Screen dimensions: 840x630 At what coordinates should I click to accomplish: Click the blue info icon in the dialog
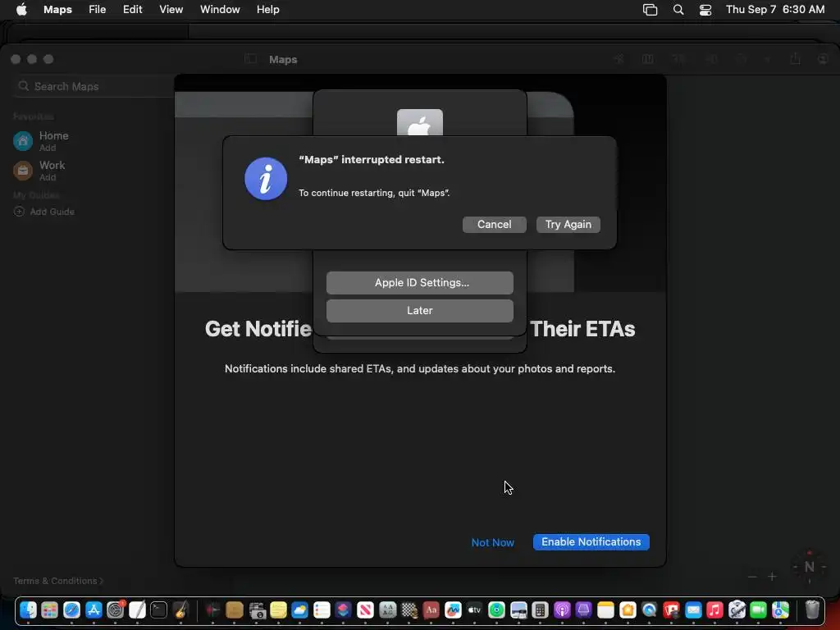click(x=266, y=179)
